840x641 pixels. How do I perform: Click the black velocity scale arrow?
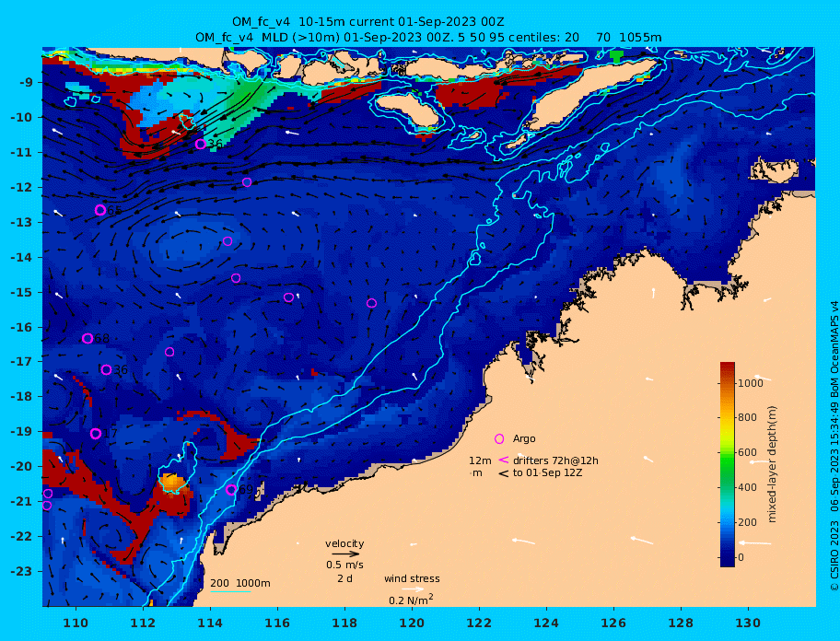[345, 554]
